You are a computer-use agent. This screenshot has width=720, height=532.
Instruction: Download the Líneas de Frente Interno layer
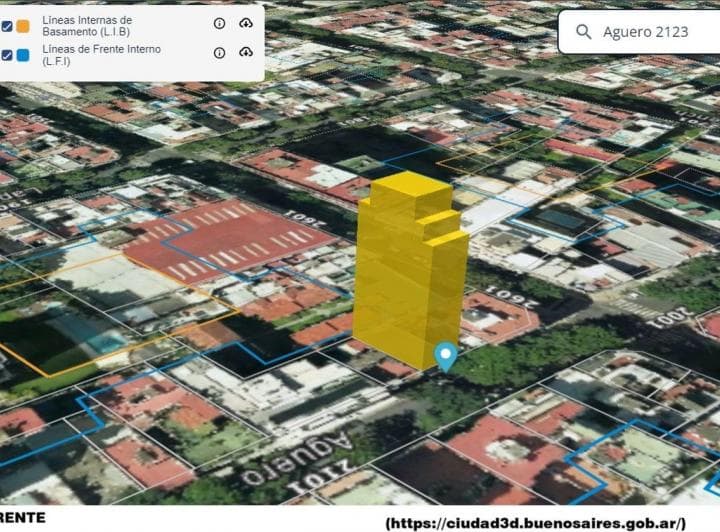coord(246,53)
